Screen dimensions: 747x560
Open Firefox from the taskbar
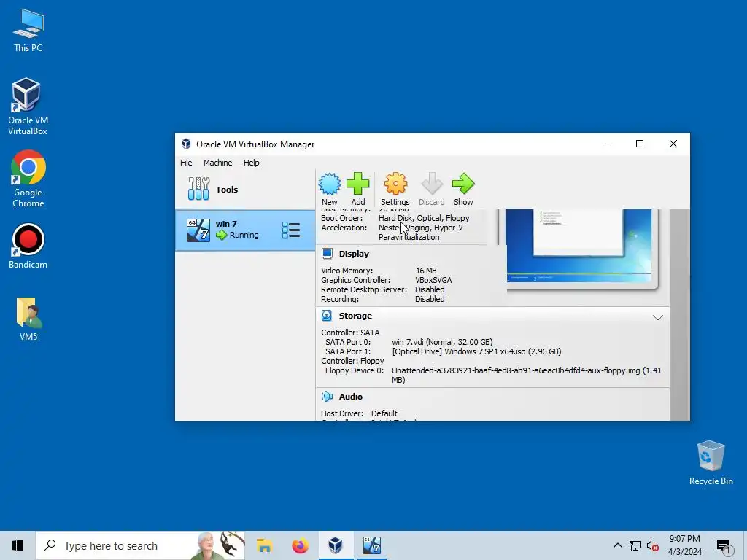pyautogui.click(x=300, y=545)
